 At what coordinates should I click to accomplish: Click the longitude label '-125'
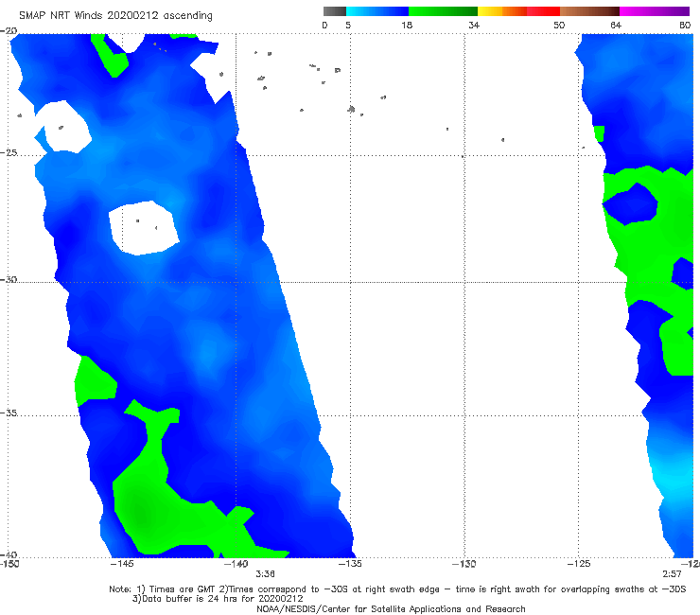point(579,564)
